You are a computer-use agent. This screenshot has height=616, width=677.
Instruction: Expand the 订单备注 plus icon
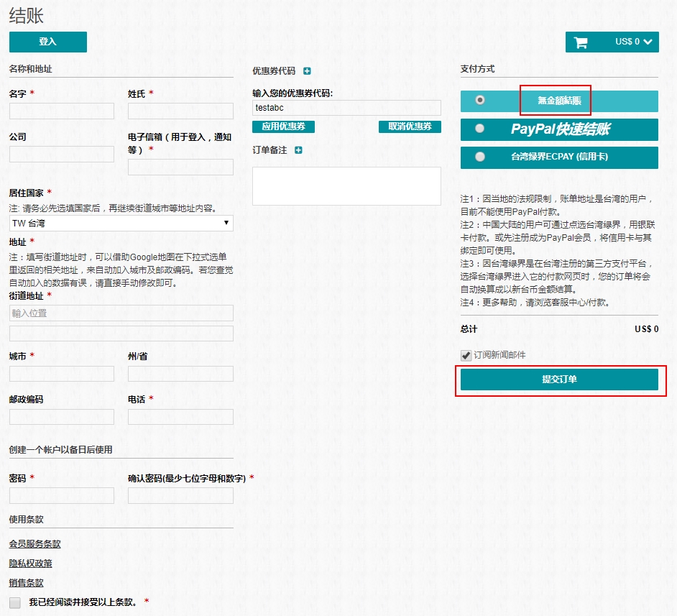click(x=298, y=150)
